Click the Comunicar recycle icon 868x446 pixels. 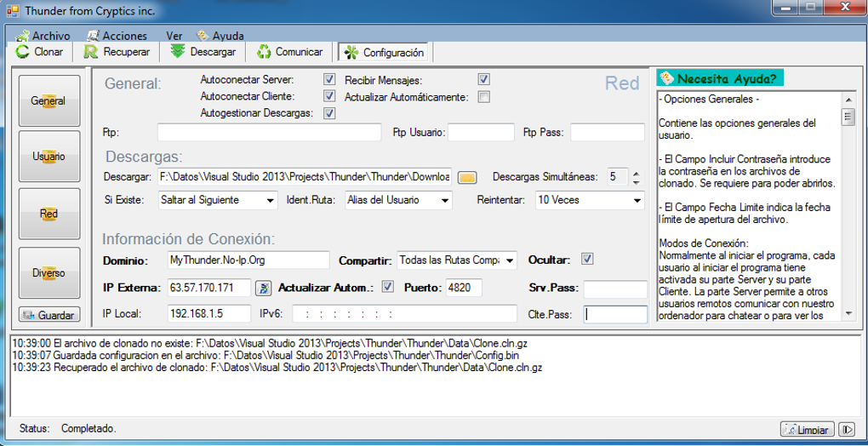264,52
